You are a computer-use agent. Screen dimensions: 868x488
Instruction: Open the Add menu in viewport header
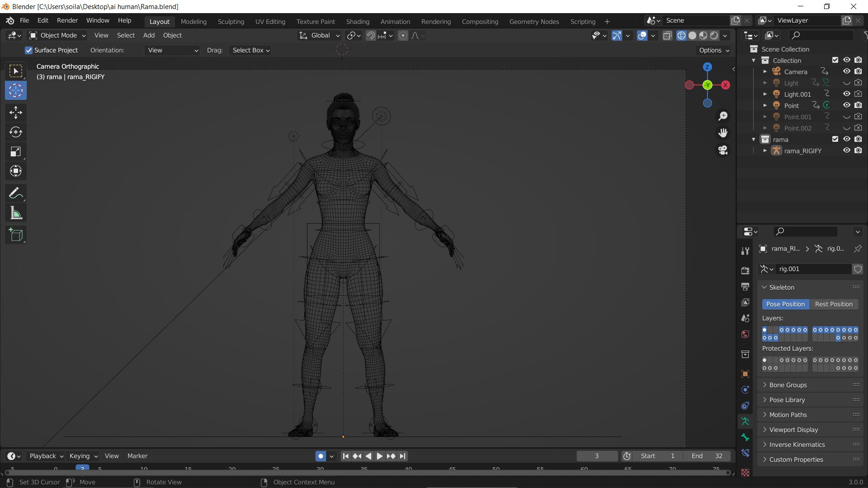149,36
